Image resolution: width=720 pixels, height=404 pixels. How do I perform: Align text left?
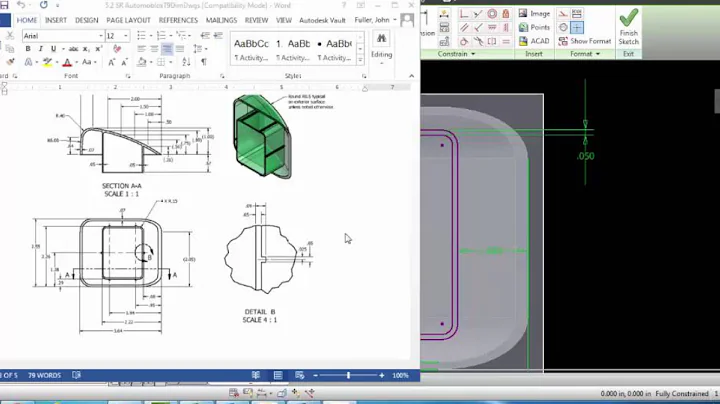pyautogui.click(x=141, y=49)
